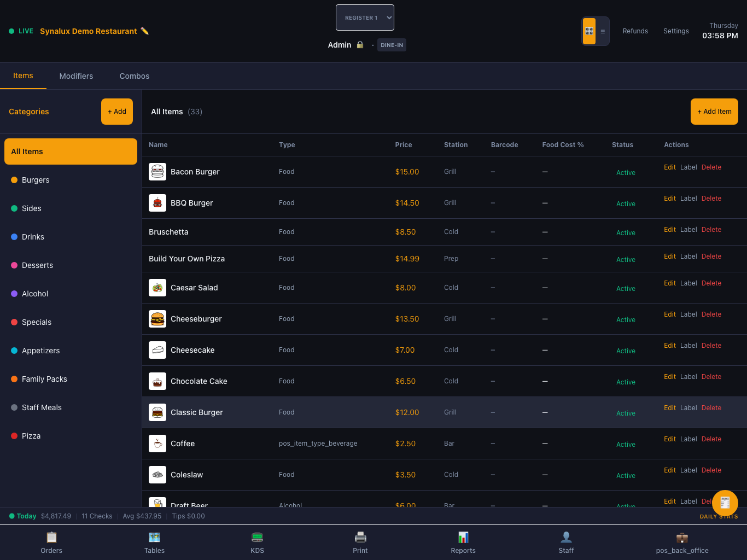This screenshot has width=747, height=560.
Task: Click the Bruschetta item name
Action: coord(168,232)
